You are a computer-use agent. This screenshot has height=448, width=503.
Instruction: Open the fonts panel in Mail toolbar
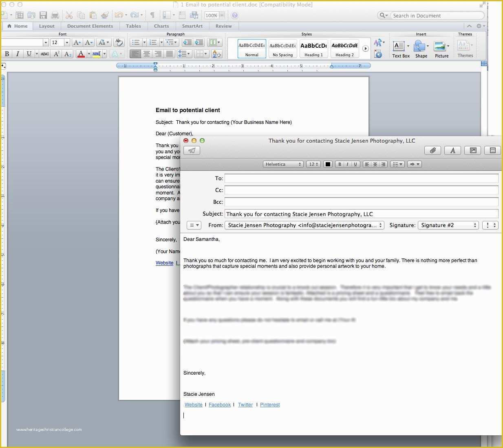click(x=452, y=150)
